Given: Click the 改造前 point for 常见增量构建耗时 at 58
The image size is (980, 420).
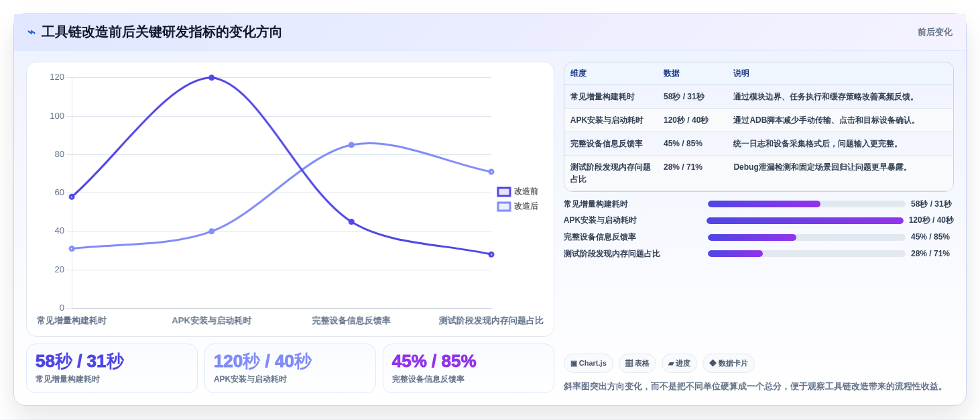Looking at the screenshot, I should pyautogui.click(x=72, y=197).
